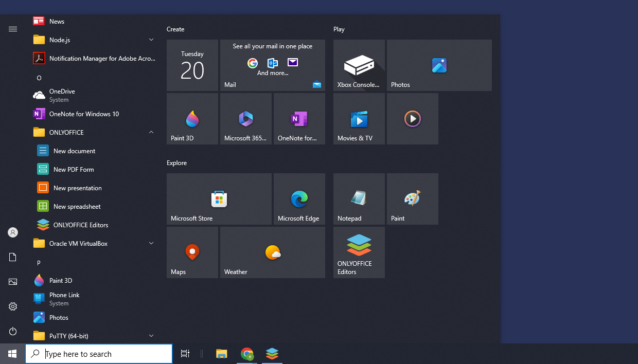The width and height of the screenshot is (638, 364).
Task: Open File Explorer from the taskbar
Action: click(x=222, y=354)
